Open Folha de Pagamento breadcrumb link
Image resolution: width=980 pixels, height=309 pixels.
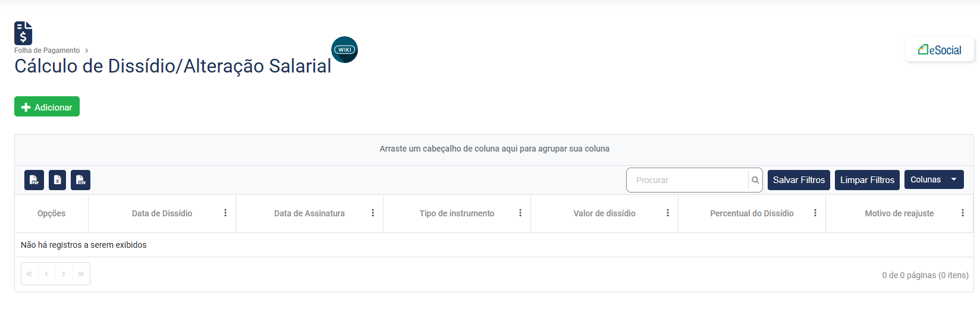(47, 51)
